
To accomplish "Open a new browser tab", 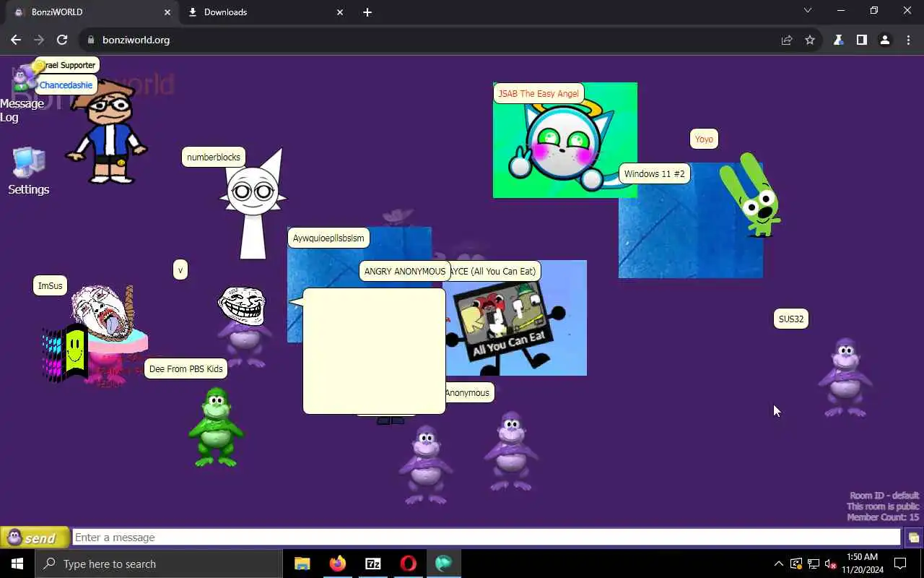I will [x=367, y=12].
